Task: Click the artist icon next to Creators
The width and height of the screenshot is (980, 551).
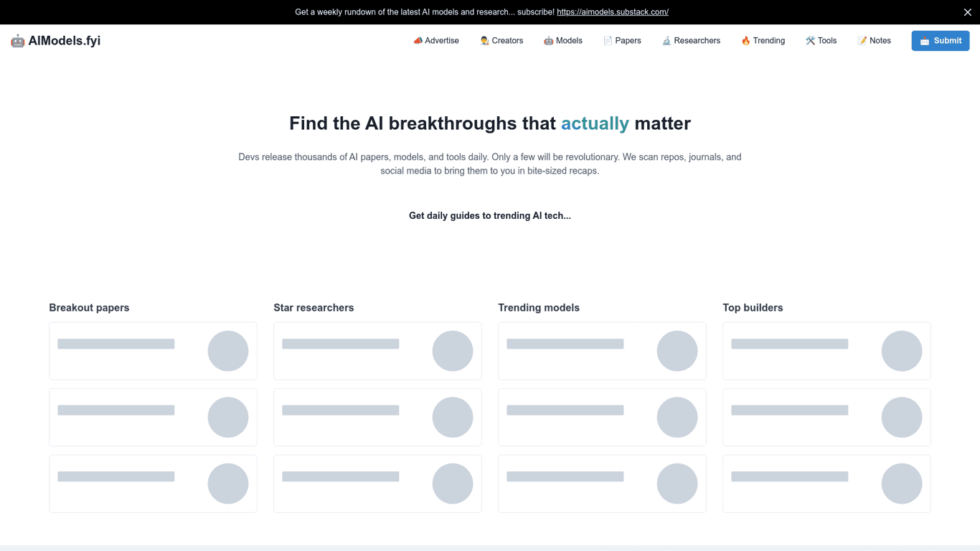Action: pyautogui.click(x=484, y=41)
